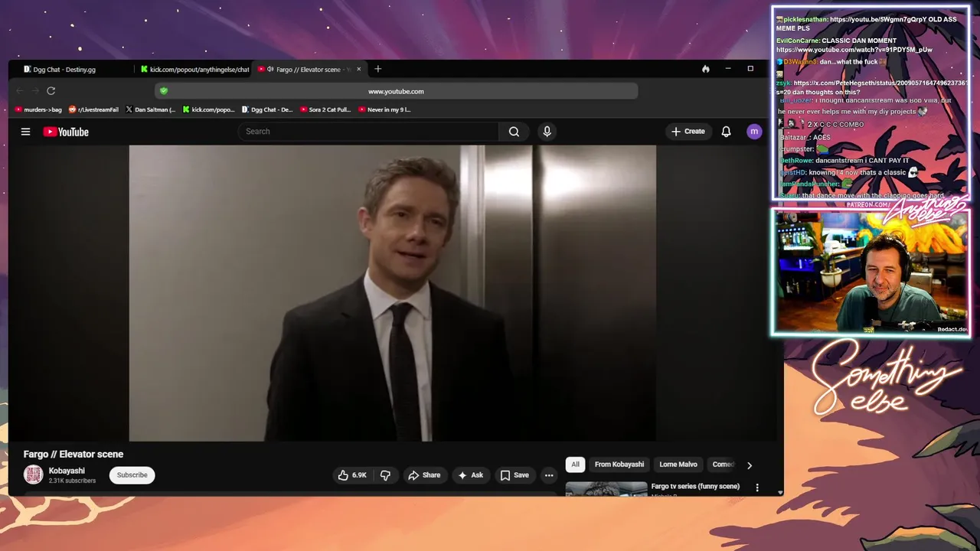Click the browser scrollbar down arrow
Screen dimensions: 980x551
tap(780, 492)
